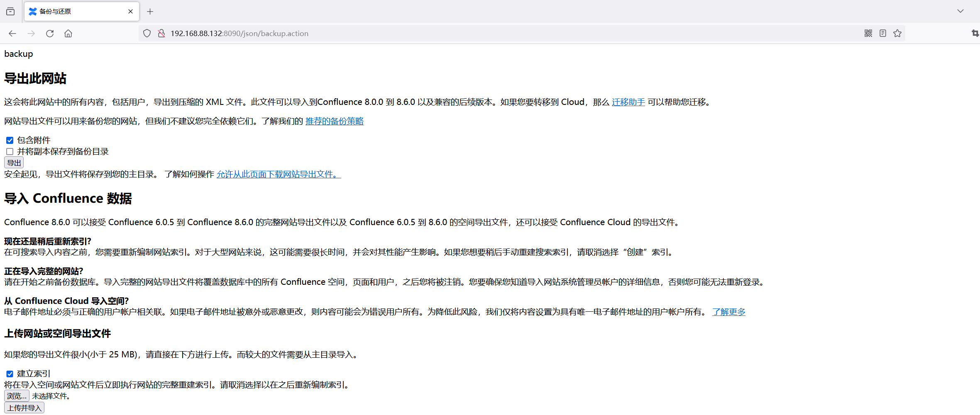Click the 现在还是稍后重新索引? subheading

[x=48, y=242]
